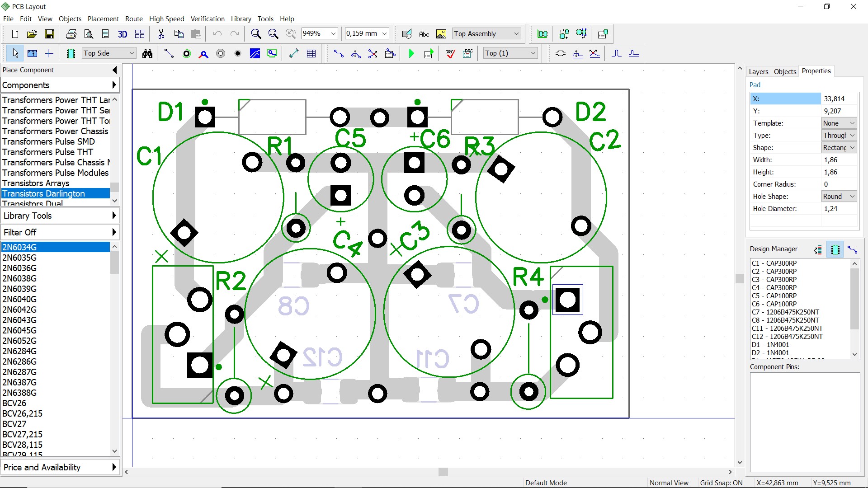This screenshot has height=488, width=868.
Task: Open the Top Assembly layer dropdown
Action: click(x=486, y=34)
